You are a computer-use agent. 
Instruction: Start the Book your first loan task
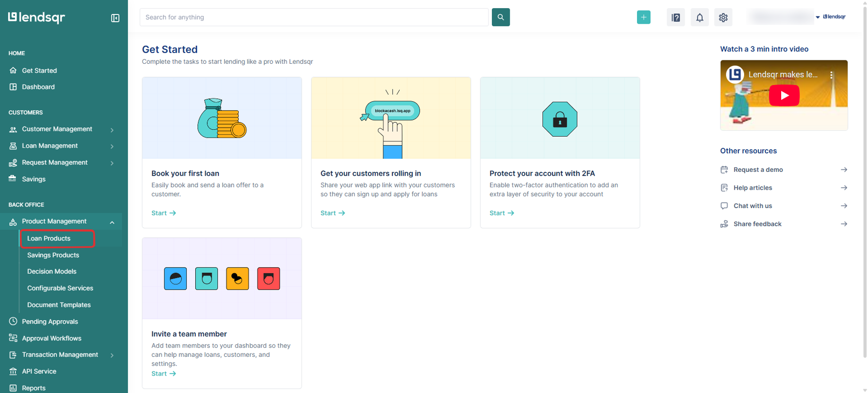point(163,213)
